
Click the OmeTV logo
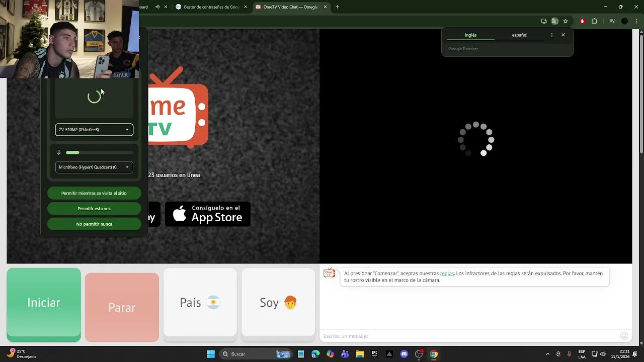coord(178,108)
